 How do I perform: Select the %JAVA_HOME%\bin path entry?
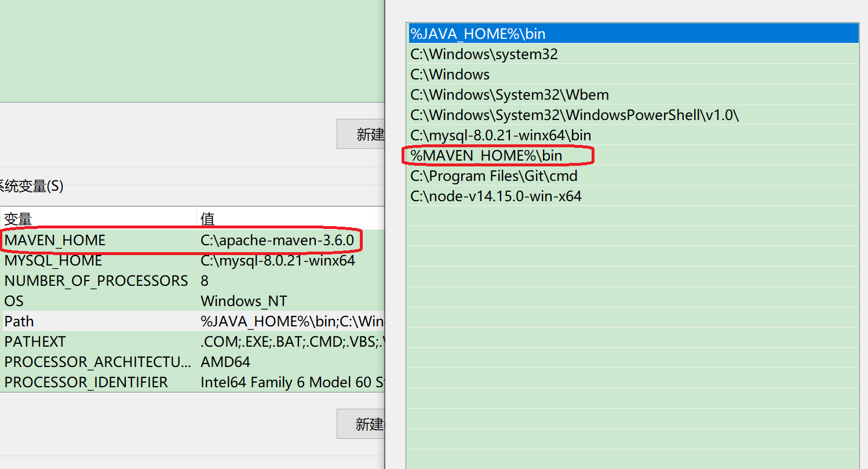(x=478, y=34)
